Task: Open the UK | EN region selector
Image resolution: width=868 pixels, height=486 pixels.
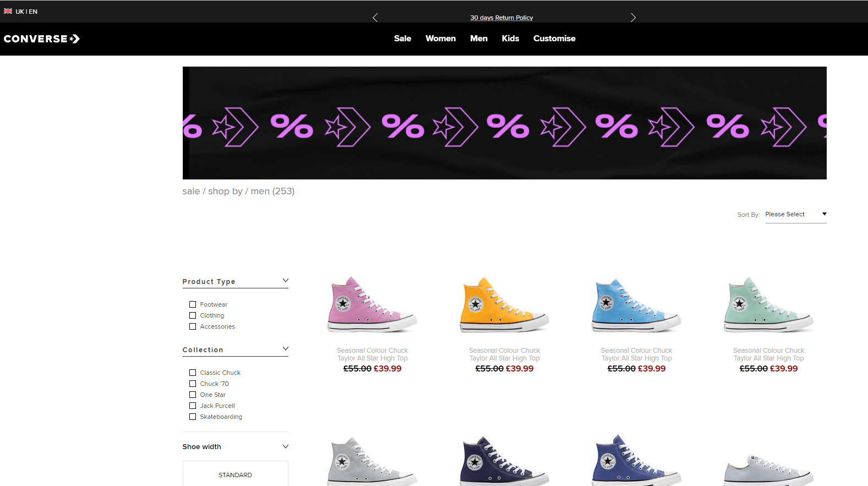Action: [x=21, y=12]
